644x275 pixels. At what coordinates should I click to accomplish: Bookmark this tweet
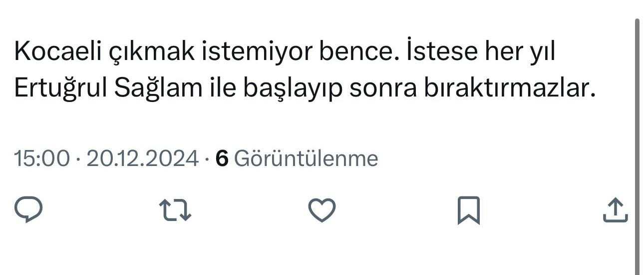coord(468,210)
